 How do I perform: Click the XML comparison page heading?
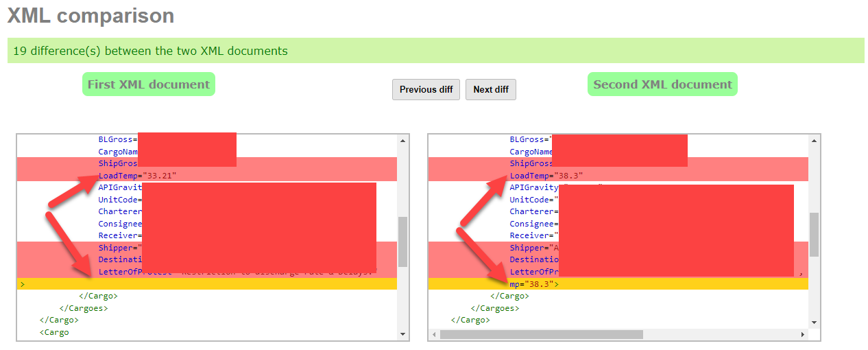click(x=91, y=15)
